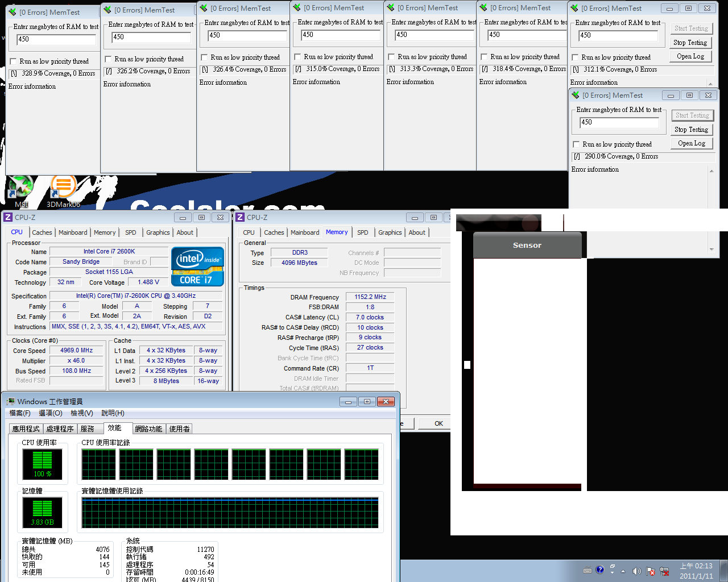Click the title icon of MemTest window at 313.3% coverage
Screen dimensions: 728x582
pyautogui.click(x=390, y=7)
